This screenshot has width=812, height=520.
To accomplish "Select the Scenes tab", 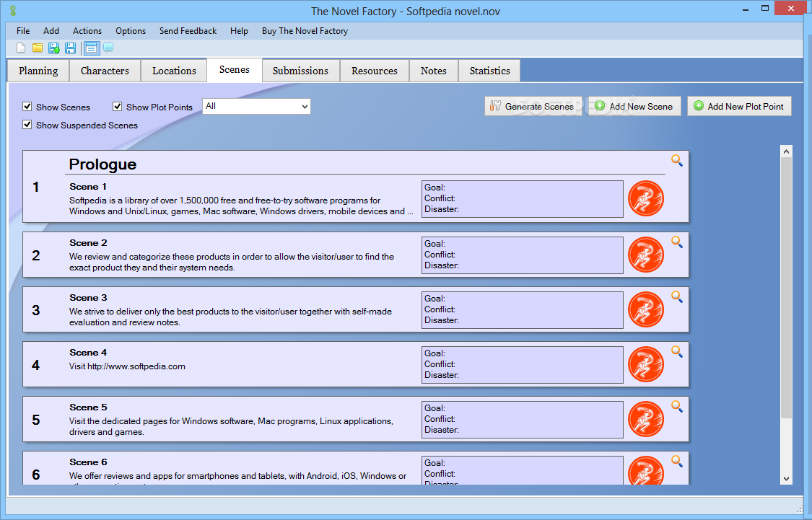I will click(x=234, y=70).
